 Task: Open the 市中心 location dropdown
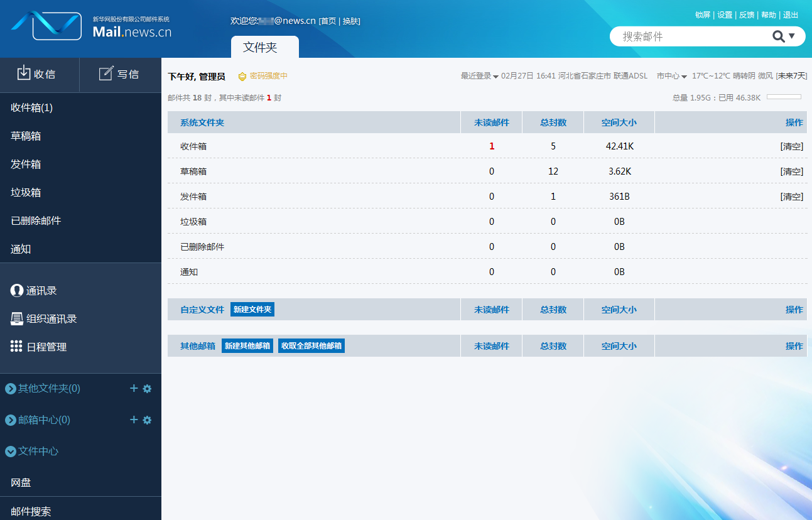pos(672,76)
